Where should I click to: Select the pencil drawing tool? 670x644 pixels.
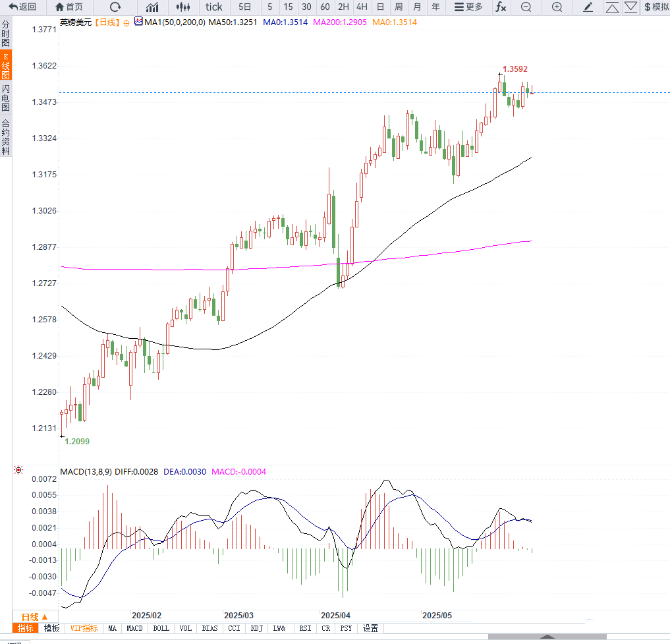pyautogui.click(x=588, y=7)
